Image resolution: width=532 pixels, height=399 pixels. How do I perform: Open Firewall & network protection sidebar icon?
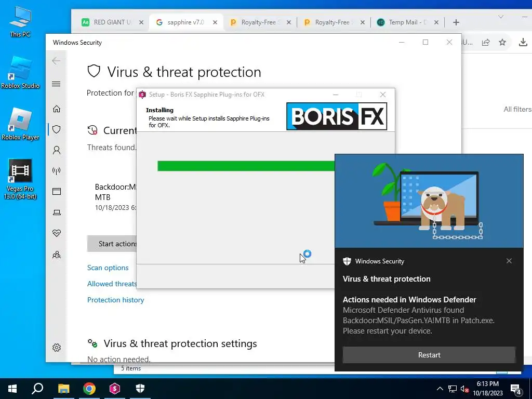coord(57,170)
